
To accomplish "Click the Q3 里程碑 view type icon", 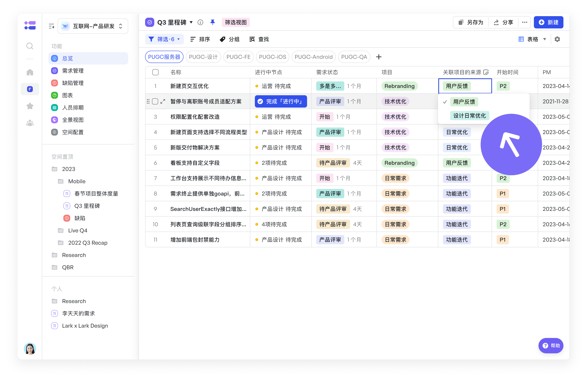I will click(150, 22).
